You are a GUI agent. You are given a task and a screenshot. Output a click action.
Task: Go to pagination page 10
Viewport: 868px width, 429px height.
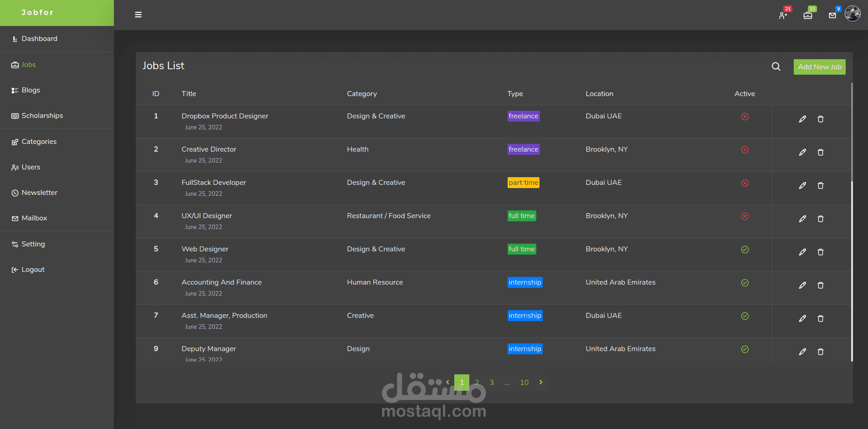(x=524, y=382)
